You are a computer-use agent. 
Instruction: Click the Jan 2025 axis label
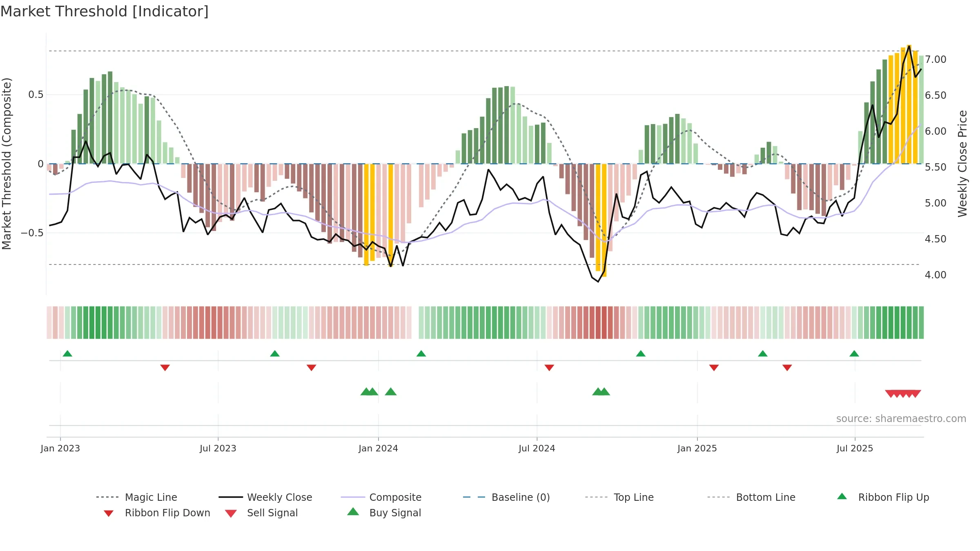coord(697,449)
